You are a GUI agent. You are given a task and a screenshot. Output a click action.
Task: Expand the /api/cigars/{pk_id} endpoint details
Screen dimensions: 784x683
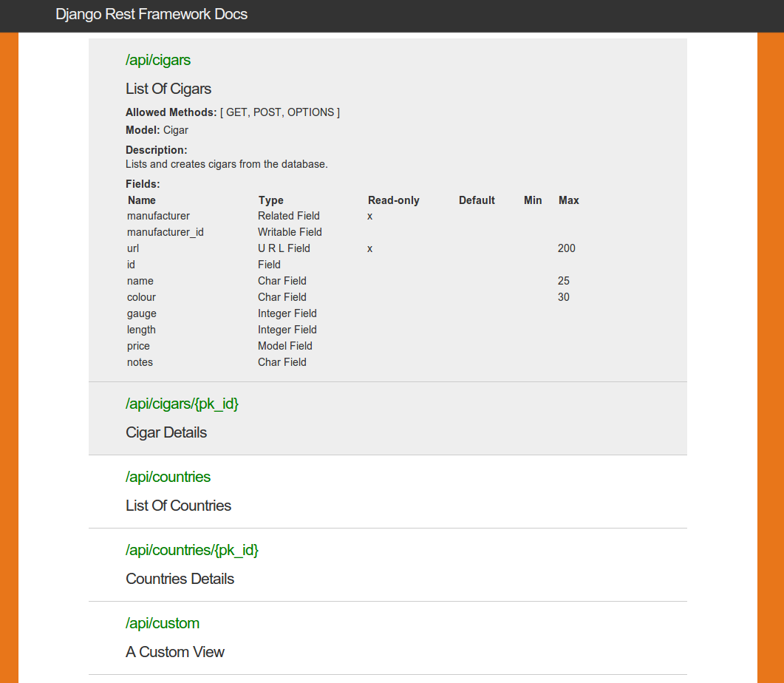(x=182, y=404)
